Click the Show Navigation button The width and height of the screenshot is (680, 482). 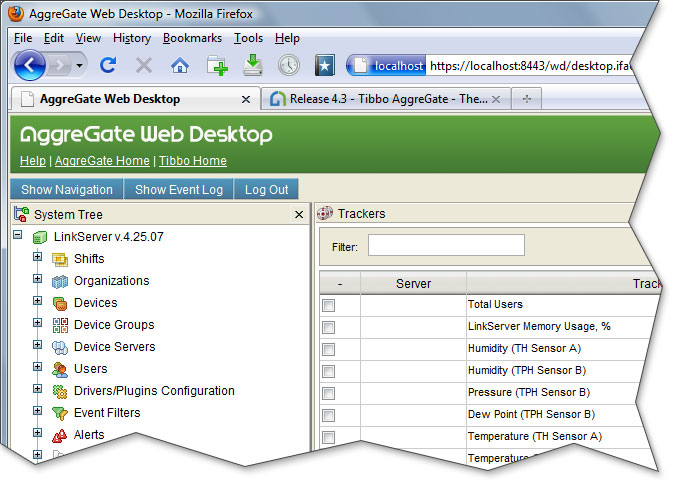tap(67, 190)
